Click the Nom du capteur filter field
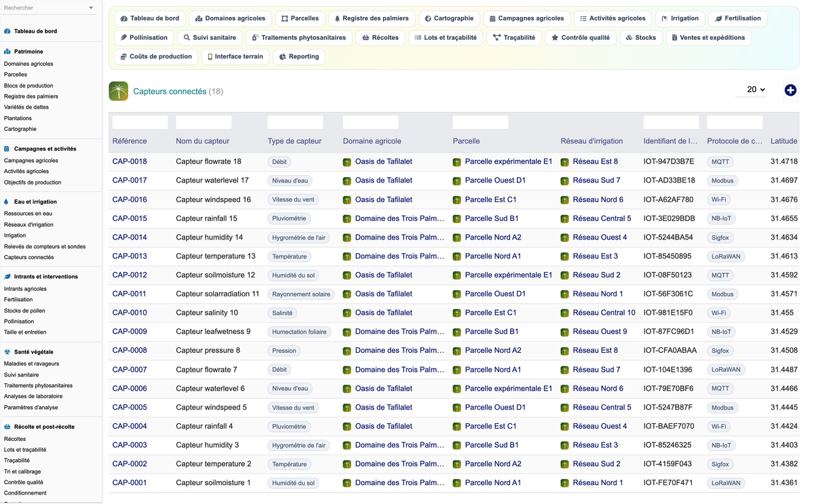The height and width of the screenshot is (504, 814). click(203, 123)
